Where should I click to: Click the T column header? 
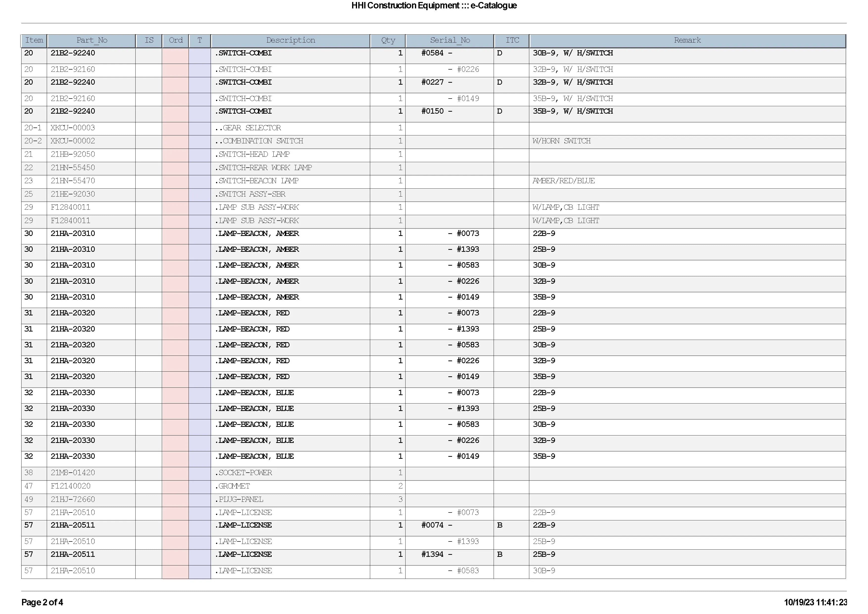coord(200,40)
